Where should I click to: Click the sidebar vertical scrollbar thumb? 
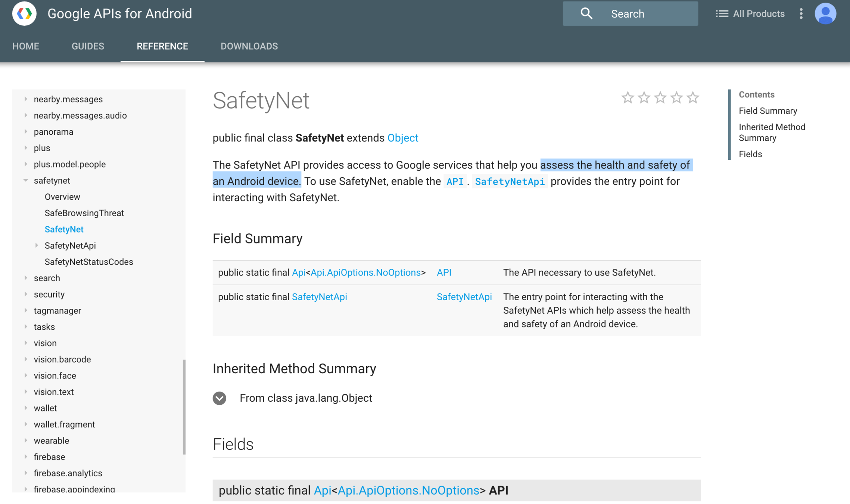click(x=184, y=407)
